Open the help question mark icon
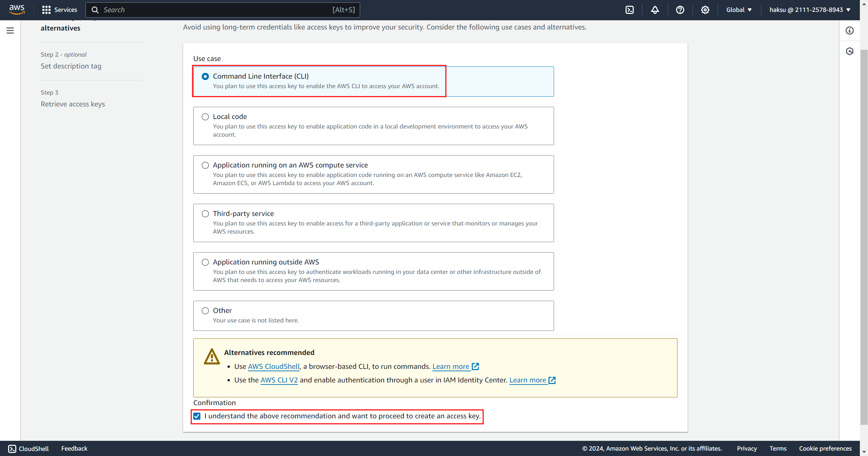Image resolution: width=868 pixels, height=456 pixels. pos(680,10)
